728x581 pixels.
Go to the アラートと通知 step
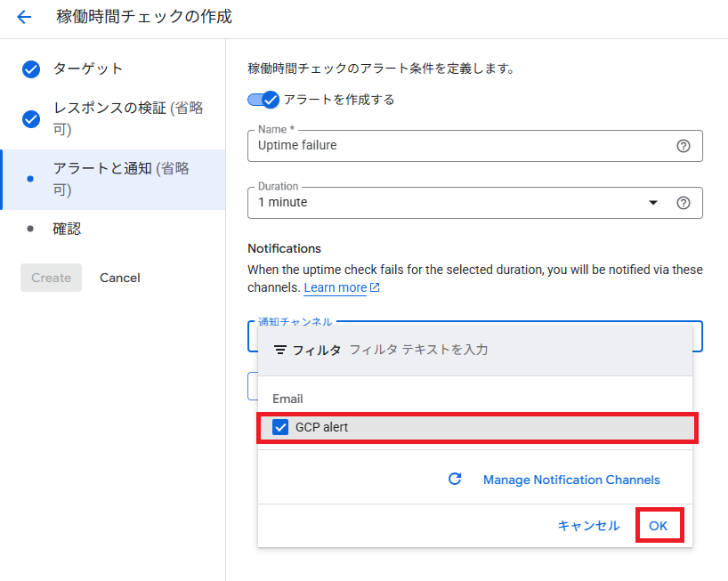tap(120, 179)
